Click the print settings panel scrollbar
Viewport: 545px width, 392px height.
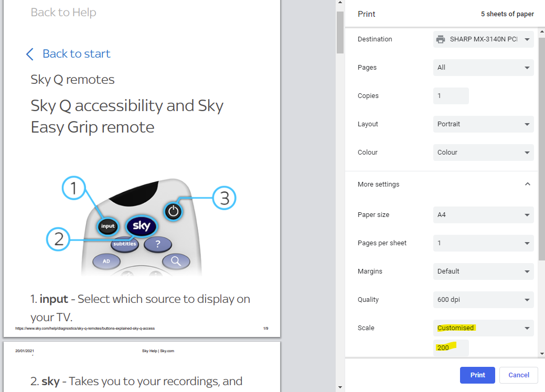click(x=541, y=157)
